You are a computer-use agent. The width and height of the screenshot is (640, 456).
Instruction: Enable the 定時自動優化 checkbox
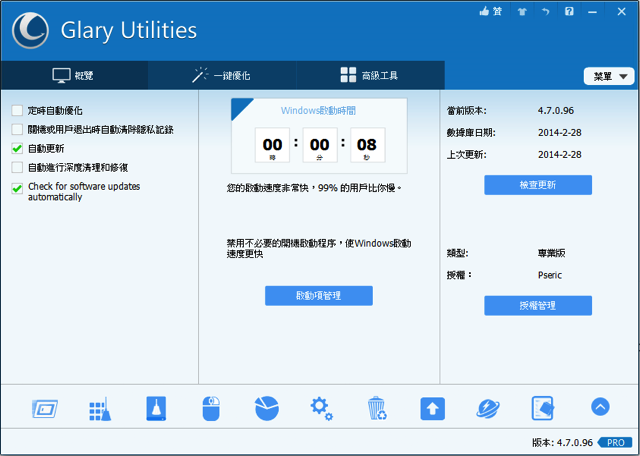(17, 111)
